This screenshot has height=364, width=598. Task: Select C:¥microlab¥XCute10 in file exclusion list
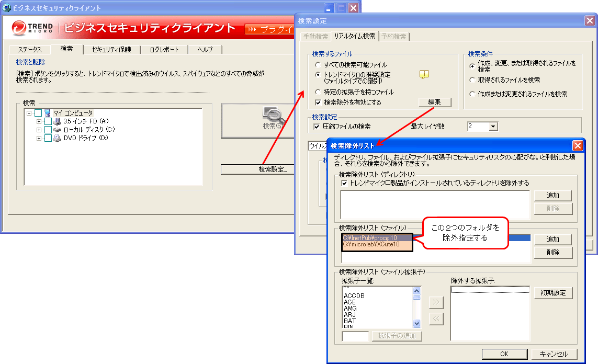371,244
